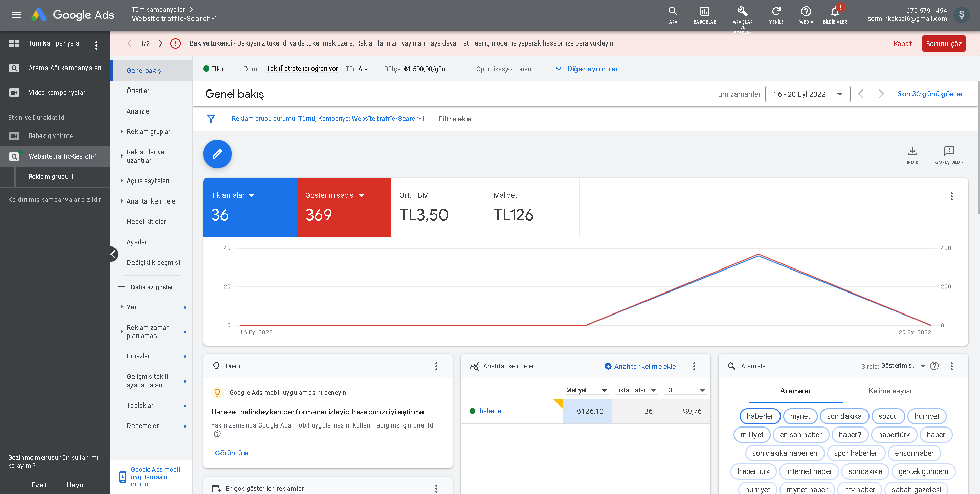Screen dimensions: 980x494
Task: Expand Diğer ayrıntılar details
Action: (587, 69)
